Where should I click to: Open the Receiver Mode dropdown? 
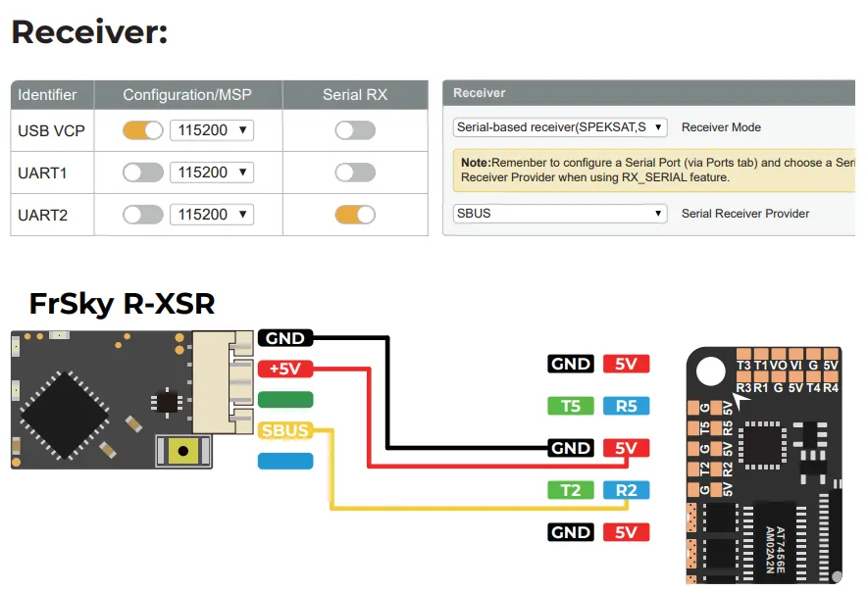559,126
